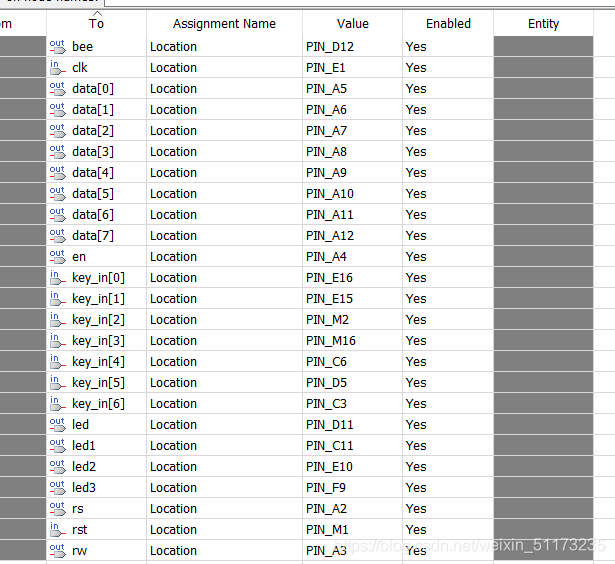Click the output icon beside led1
The image size is (615, 564).
point(58,446)
